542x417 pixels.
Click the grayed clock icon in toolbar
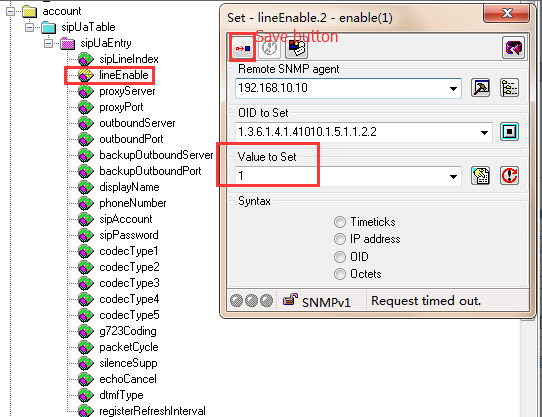[269, 48]
